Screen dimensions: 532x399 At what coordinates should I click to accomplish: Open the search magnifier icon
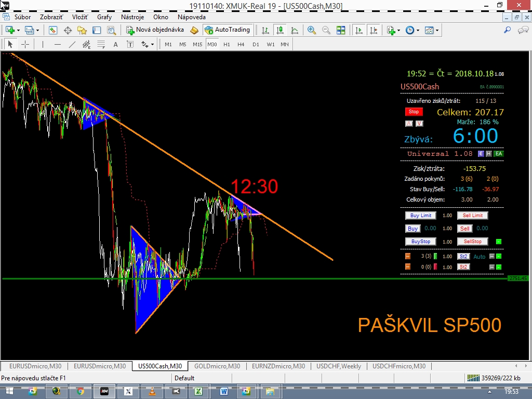pos(507,30)
